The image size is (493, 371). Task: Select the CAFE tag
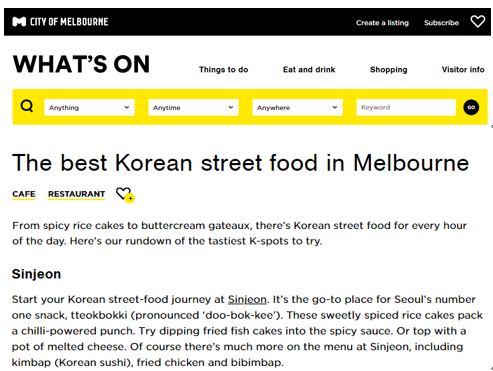pos(24,194)
